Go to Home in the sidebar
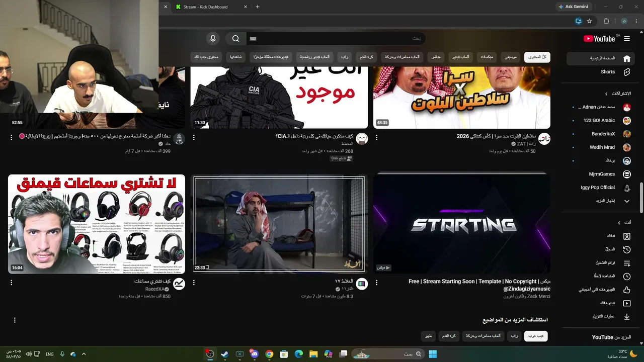 pyautogui.click(x=600, y=58)
